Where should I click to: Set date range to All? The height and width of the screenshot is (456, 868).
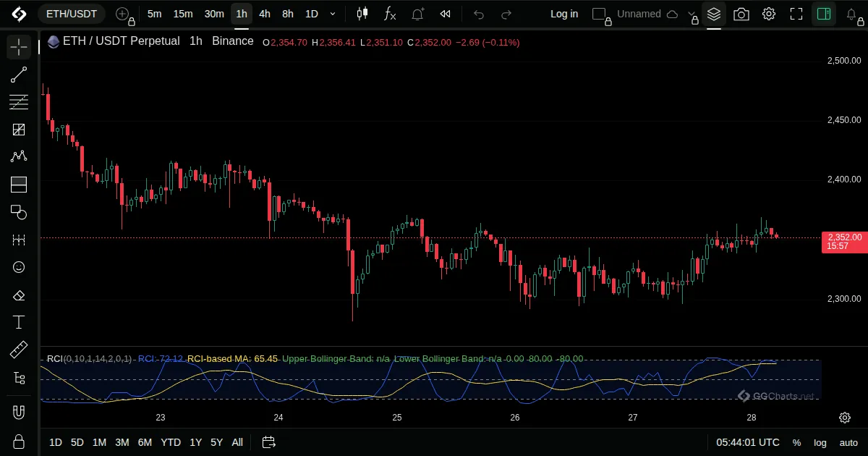pos(237,442)
